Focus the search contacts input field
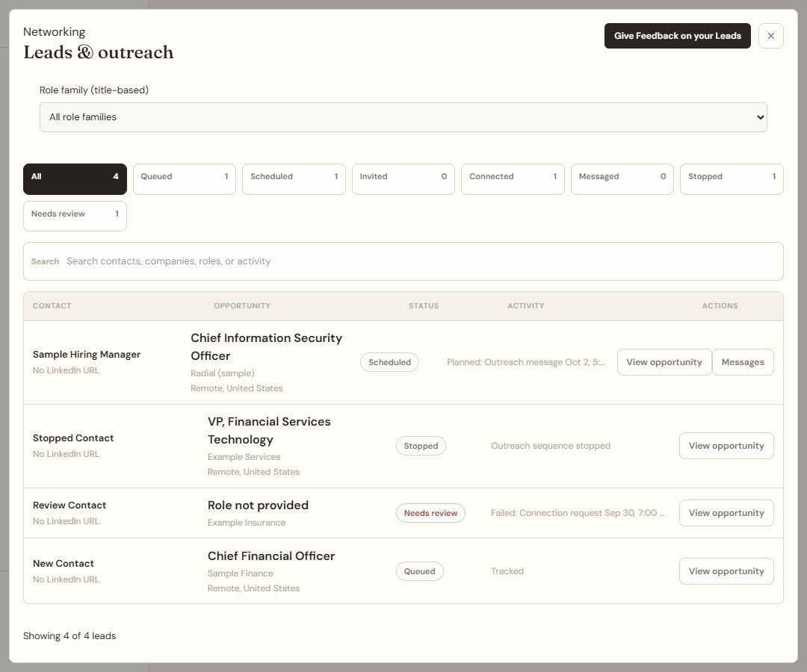807x672 pixels. pyautogui.click(x=403, y=261)
